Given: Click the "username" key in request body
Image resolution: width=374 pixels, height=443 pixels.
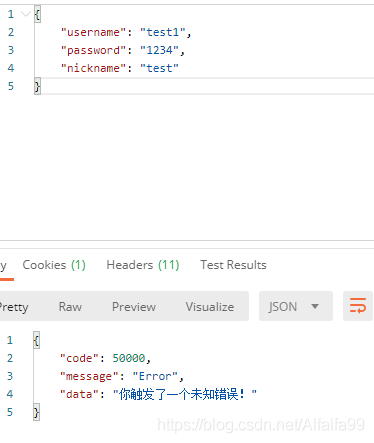Looking at the screenshot, I should point(93,32).
